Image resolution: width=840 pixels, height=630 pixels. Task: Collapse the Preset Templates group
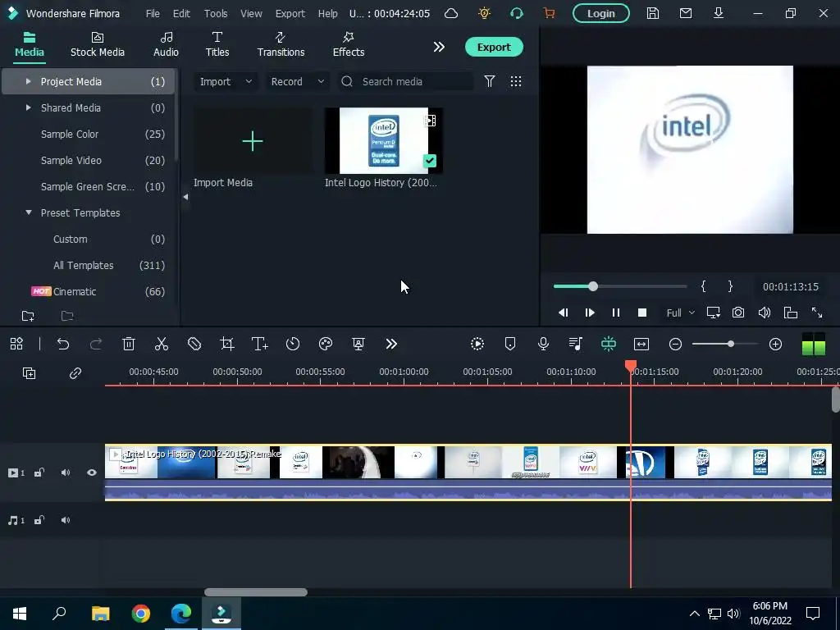click(29, 212)
